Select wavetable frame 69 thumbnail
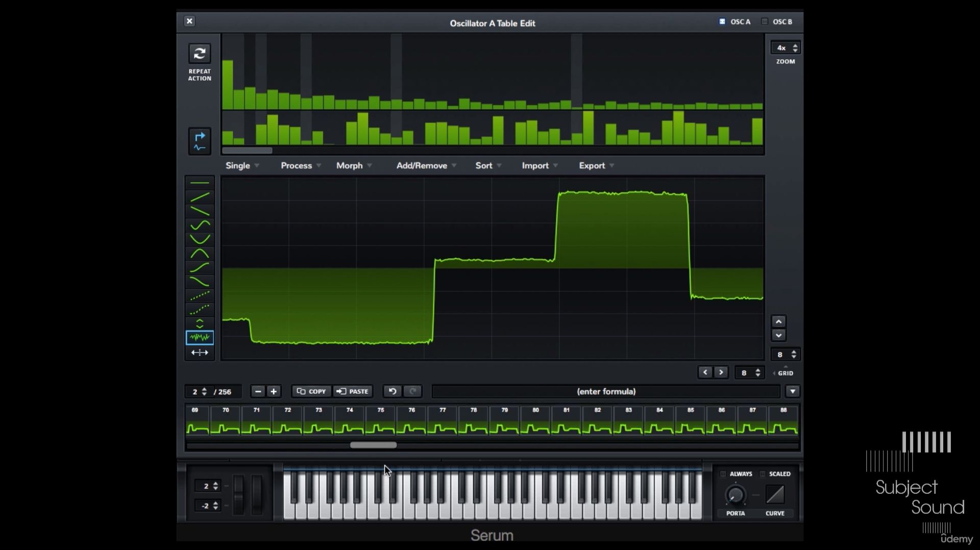The width and height of the screenshot is (980, 550). [197, 421]
